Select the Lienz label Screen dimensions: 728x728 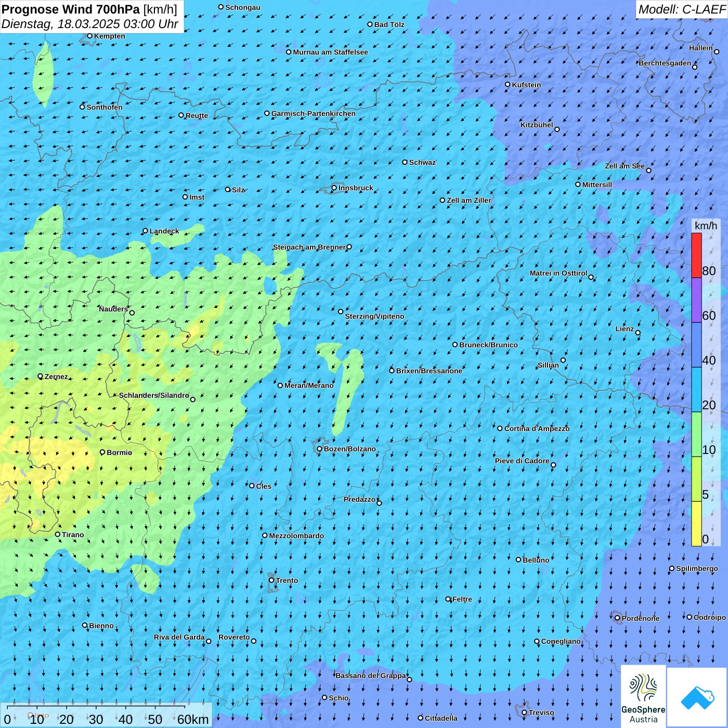click(625, 329)
